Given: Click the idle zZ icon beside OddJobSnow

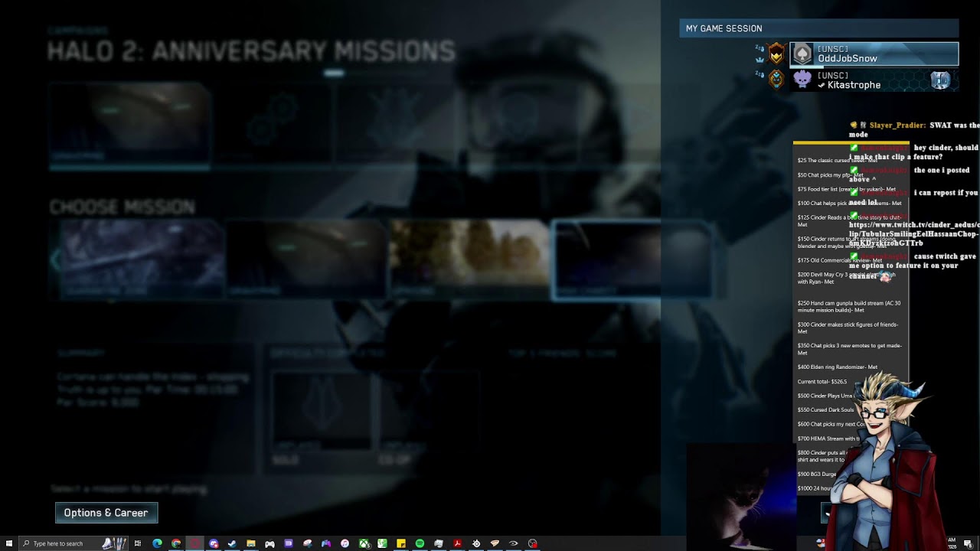Looking at the screenshot, I should (759, 47).
